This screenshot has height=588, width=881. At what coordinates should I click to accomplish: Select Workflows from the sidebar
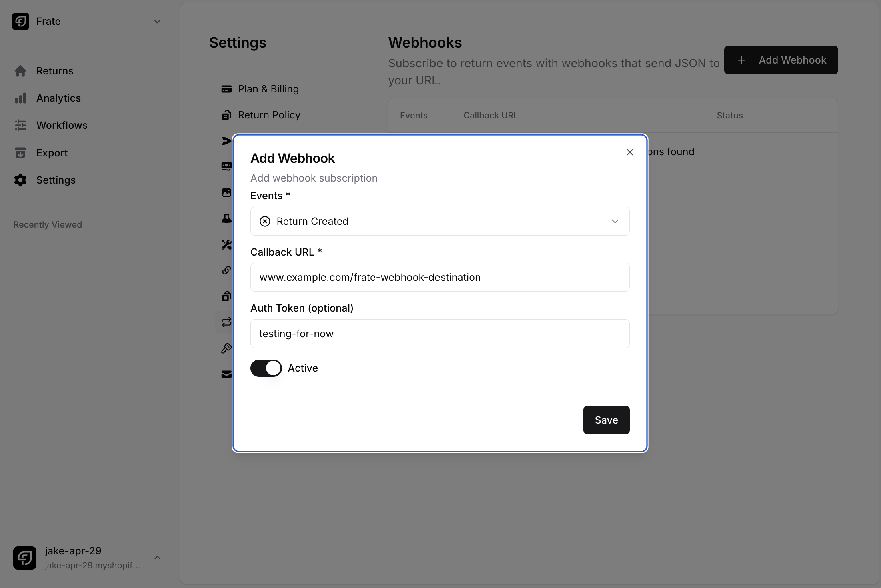coord(62,125)
